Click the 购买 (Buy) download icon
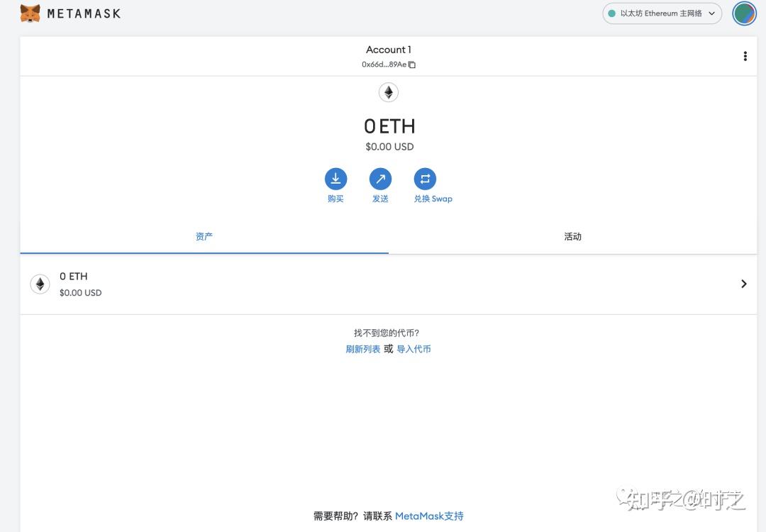Image resolution: width=766 pixels, height=532 pixels. point(335,178)
